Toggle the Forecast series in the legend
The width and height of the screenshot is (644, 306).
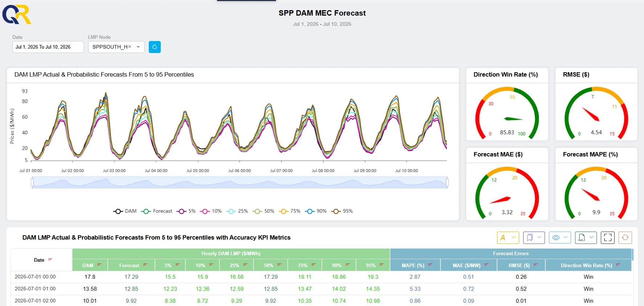[157, 211]
